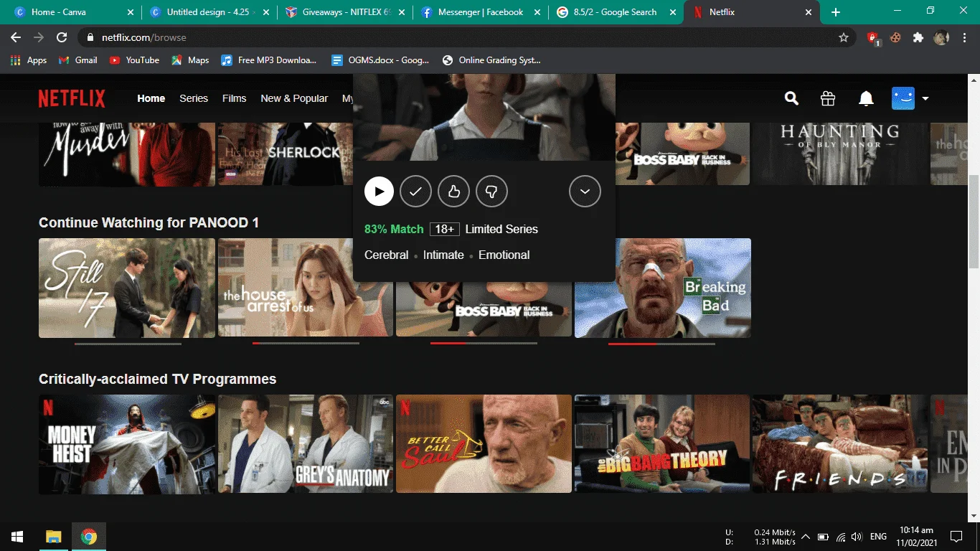Click the Emotional genre tag

[x=504, y=255]
